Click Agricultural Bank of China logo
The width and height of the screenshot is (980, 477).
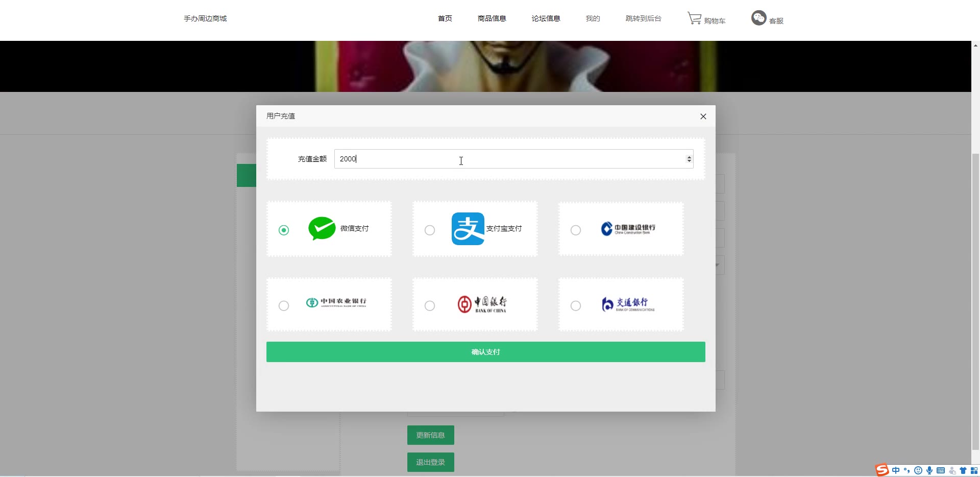point(336,302)
